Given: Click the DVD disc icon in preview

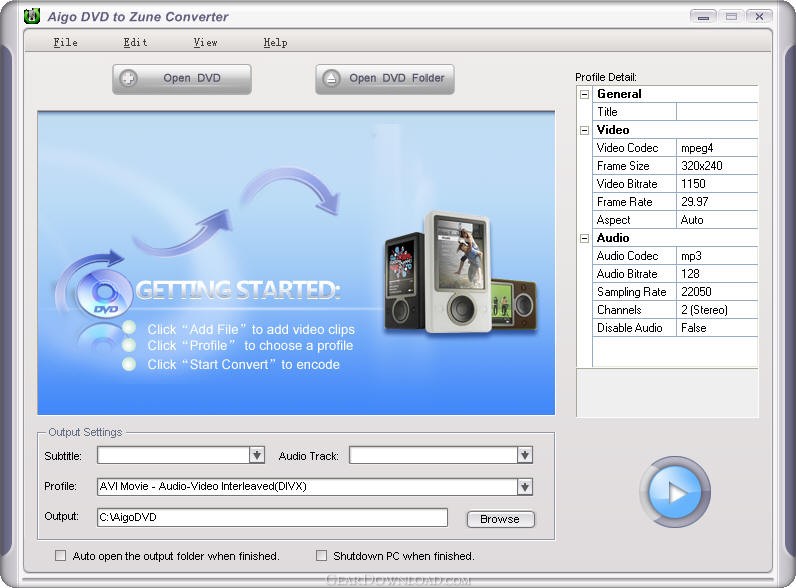Looking at the screenshot, I should (103, 293).
